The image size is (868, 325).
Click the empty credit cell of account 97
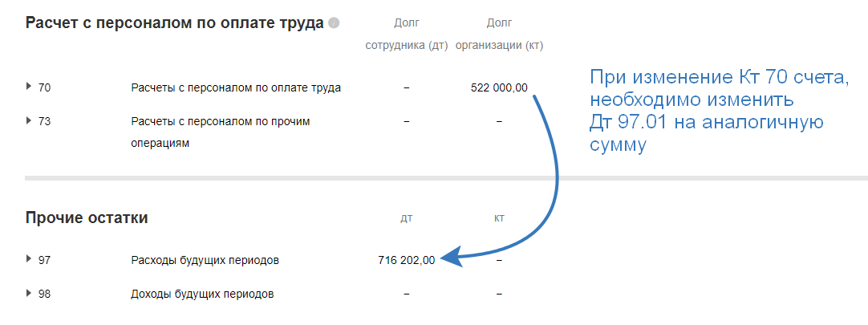coord(499,260)
